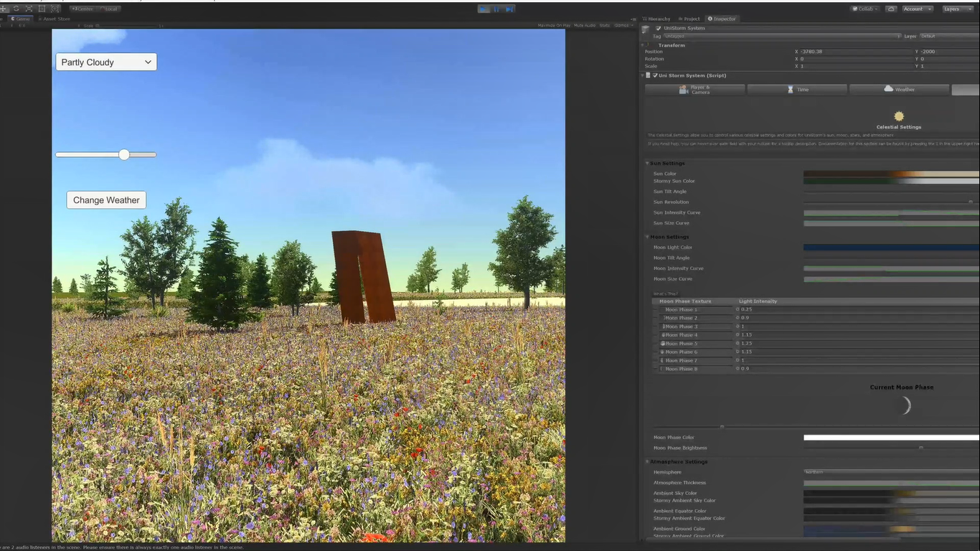Select the Move transform tool
Screen dimensions: 980x551
3,9
